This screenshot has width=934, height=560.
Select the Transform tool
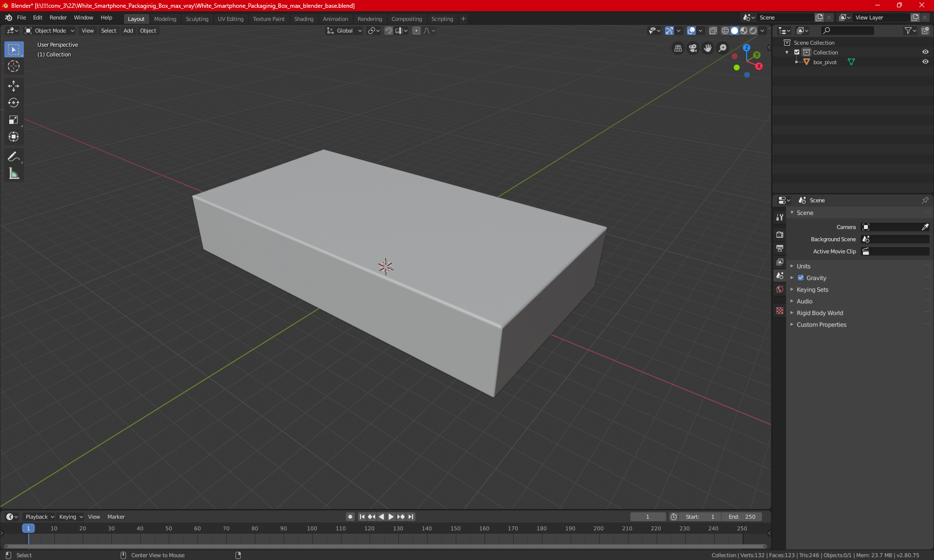[x=14, y=137]
